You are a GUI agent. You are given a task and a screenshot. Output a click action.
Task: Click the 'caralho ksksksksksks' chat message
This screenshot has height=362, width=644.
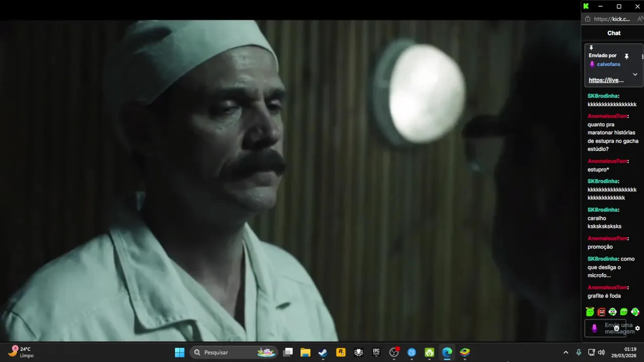coord(604,222)
